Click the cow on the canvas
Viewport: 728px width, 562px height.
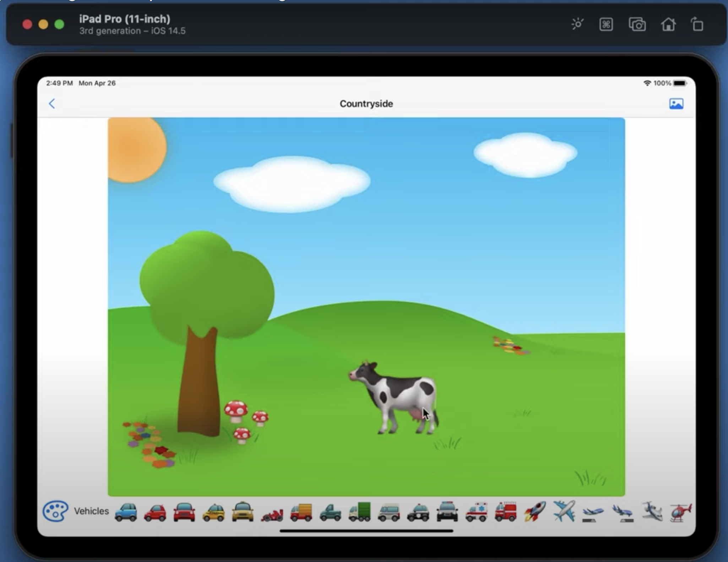[396, 398]
